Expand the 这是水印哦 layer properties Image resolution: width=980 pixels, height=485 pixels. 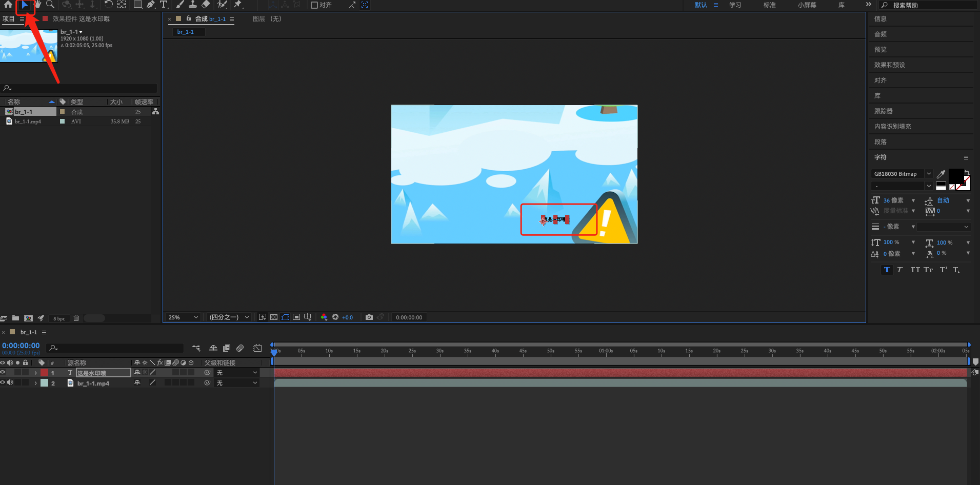pyautogui.click(x=35, y=373)
